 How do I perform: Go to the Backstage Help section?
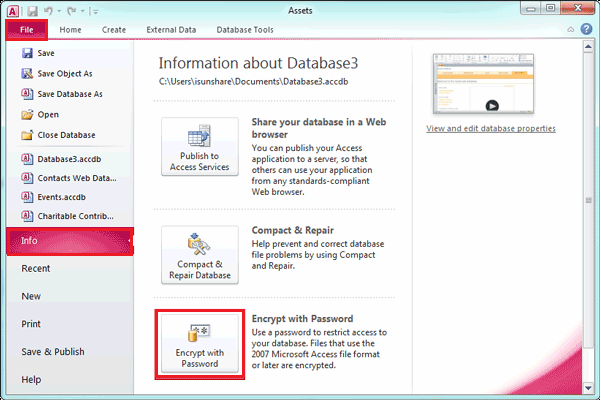click(x=31, y=380)
